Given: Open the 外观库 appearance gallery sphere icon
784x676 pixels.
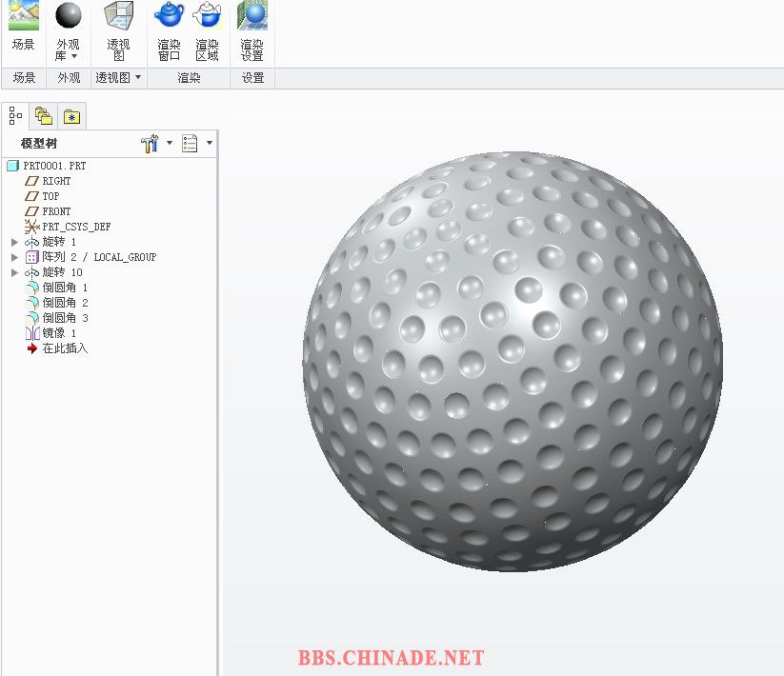Looking at the screenshot, I should [x=69, y=15].
